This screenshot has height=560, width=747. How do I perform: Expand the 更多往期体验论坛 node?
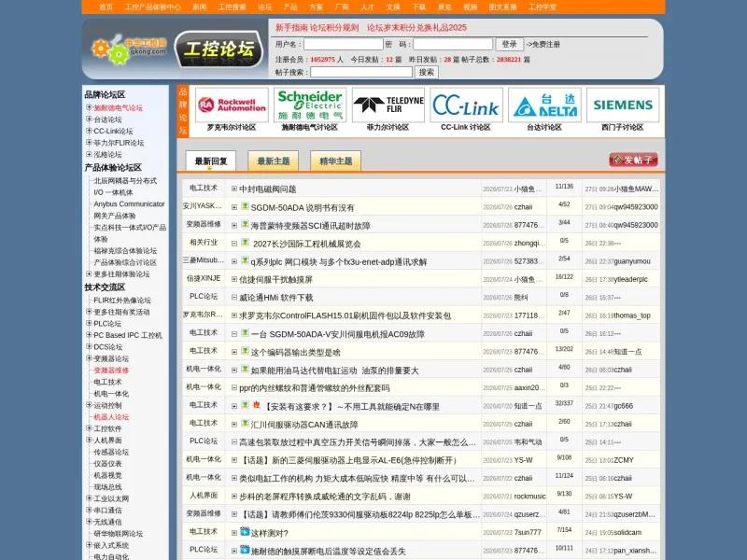[x=89, y=273]
